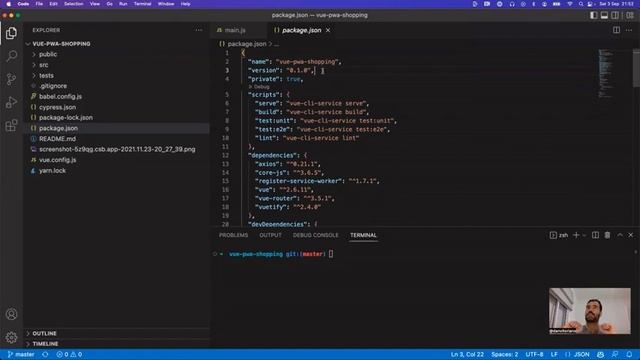This screenshot has width=640, height=360.
Task: Open yarn.lock file
Action: tap(52, 171)
